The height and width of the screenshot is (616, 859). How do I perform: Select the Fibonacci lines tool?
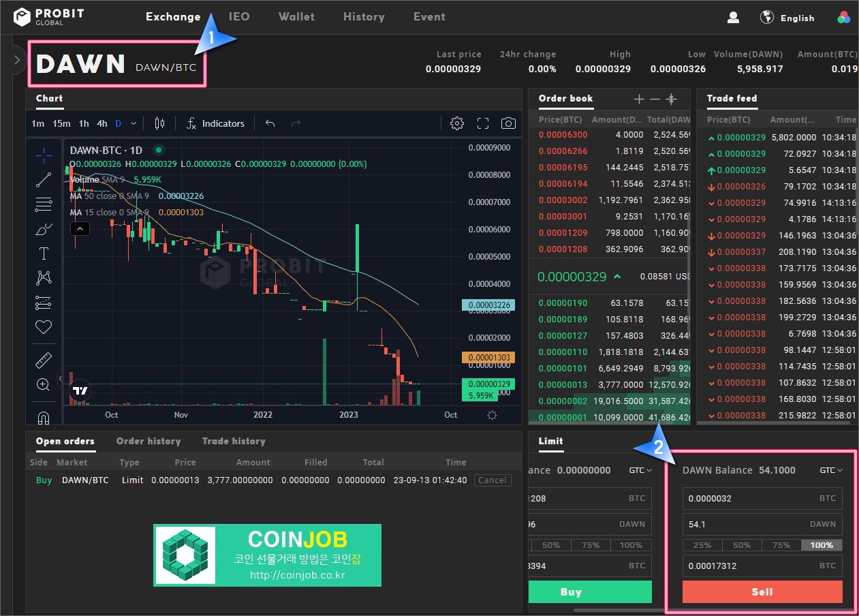point(44,204)
